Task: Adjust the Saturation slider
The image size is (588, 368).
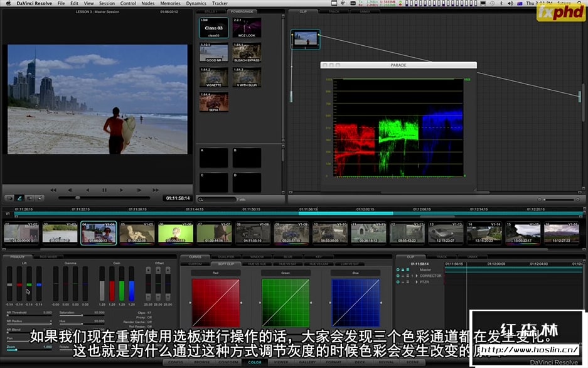Action: [x=82, y=315]
